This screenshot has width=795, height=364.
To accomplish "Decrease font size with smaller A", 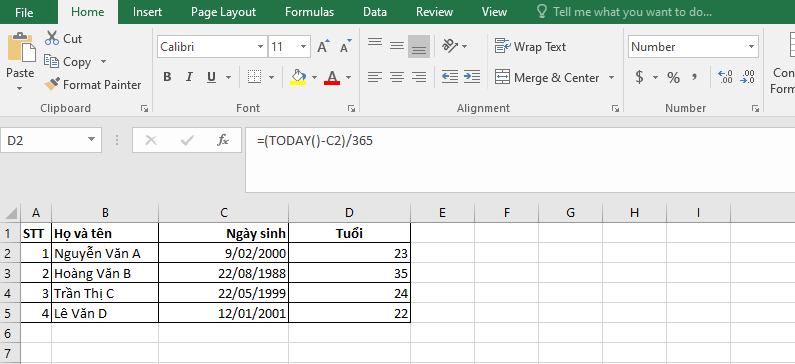I will coord(346,47).
